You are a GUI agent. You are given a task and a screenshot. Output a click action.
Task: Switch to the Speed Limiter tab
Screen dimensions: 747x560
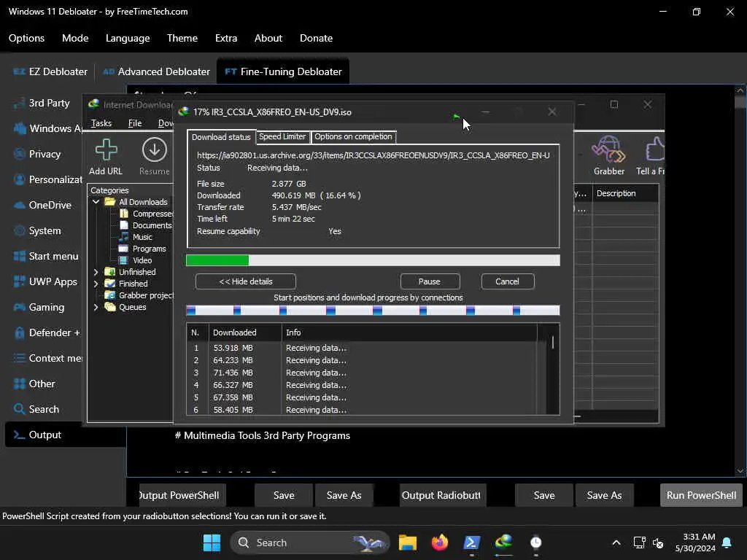click(x=282, y=136)
